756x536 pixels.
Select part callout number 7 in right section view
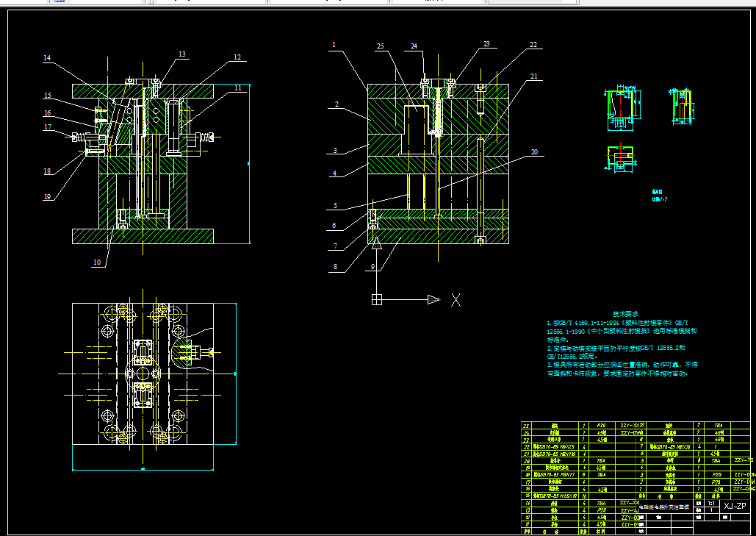pyautogui.click(x=335, y=246)
